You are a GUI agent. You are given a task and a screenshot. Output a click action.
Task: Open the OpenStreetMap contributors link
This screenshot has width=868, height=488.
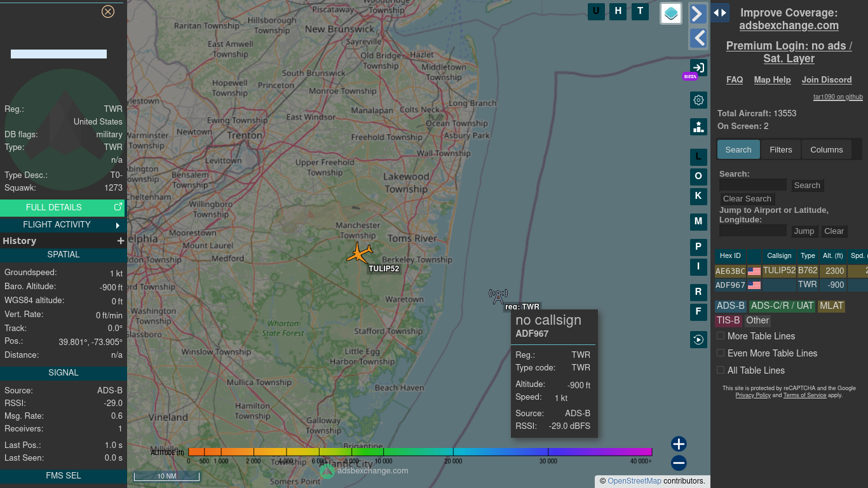tap(634, 481)
